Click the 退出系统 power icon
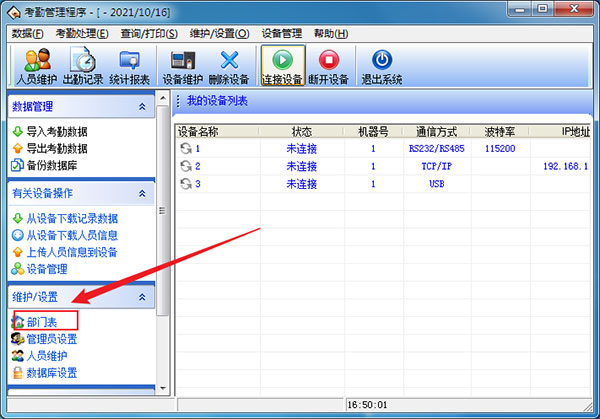Image resolution: width=600 pixels, height=419 pixels. (x=382, y=60)
